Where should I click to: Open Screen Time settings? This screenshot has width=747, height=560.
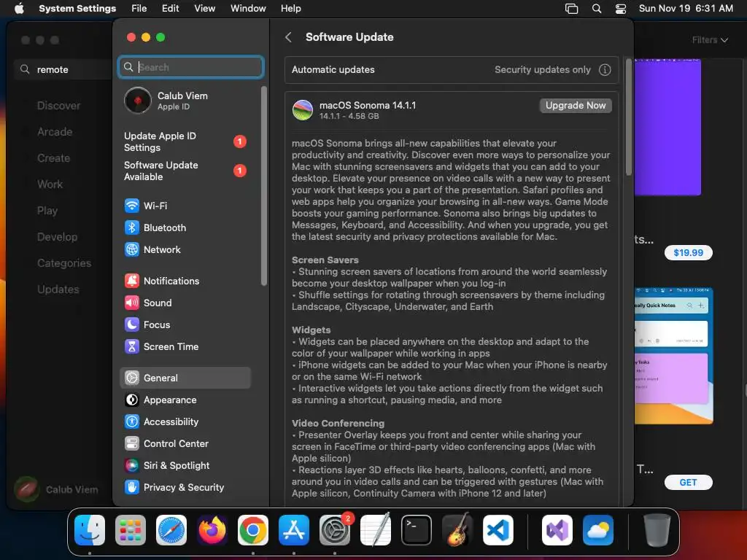[185, 346]
